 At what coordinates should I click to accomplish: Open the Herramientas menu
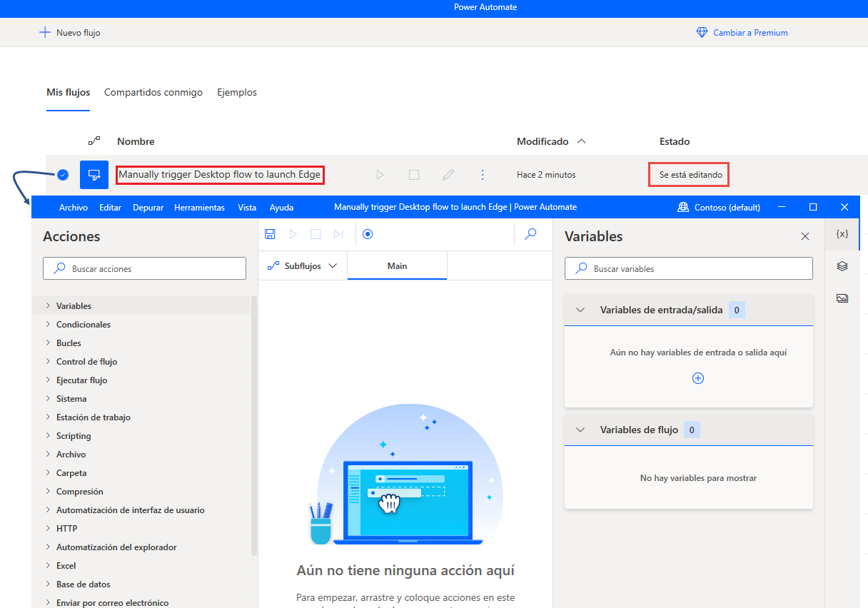[199, 208]
